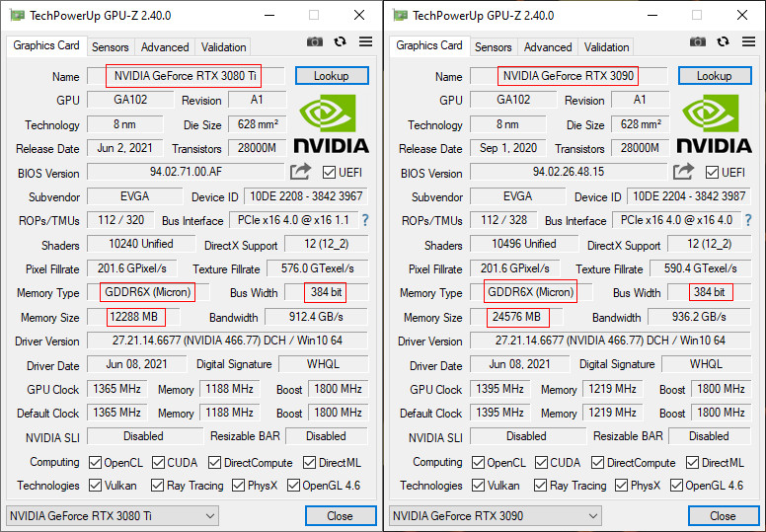The width and height of the screenshot is (766, 532).
Task: Click Bus Interface question mark in 3080 Ti window
Action: (365, 220)
